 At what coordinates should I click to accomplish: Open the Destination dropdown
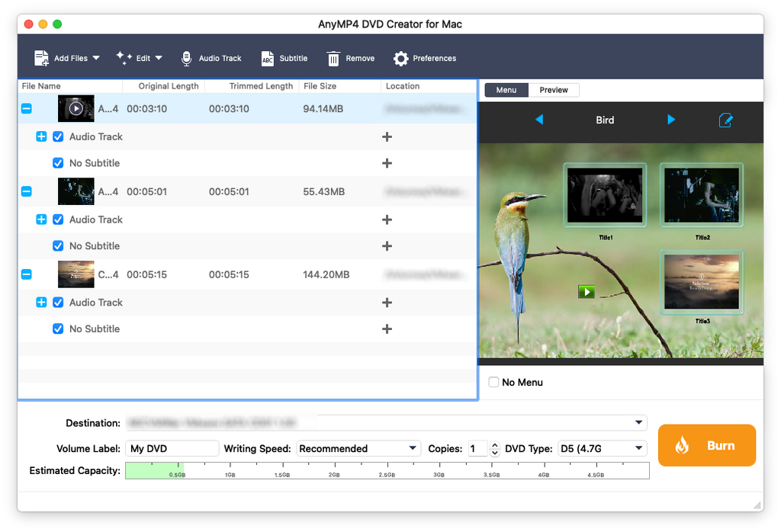pos(638,422)
